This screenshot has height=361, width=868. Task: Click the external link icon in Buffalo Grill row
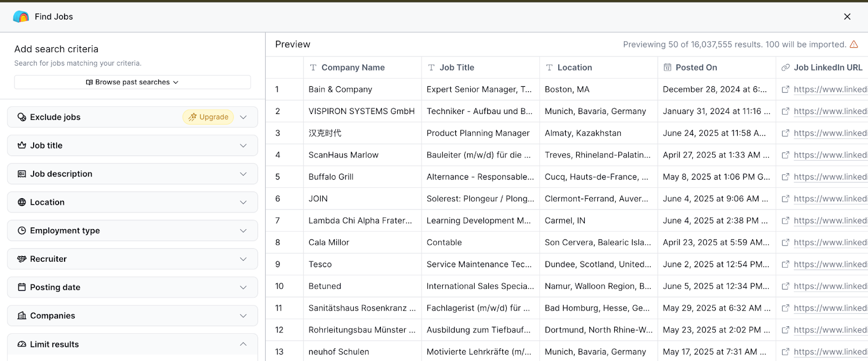786,177
